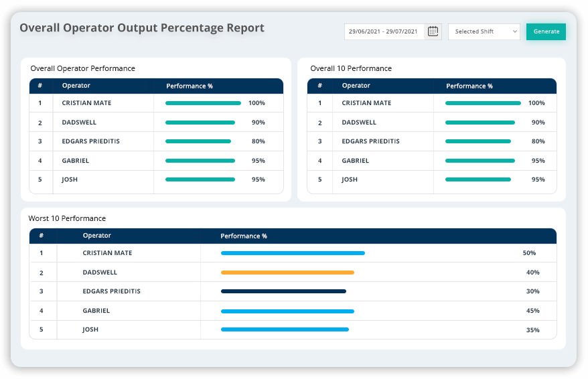This screenshot has width=588, height=379.
Task: Click the dark navy EDGARS PRIEDITIS progress bar
Action: click(283, 291)
